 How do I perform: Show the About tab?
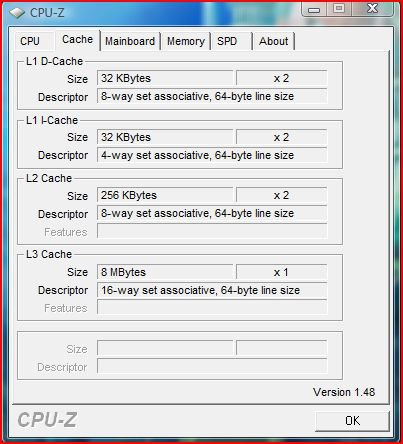point(274,41)
